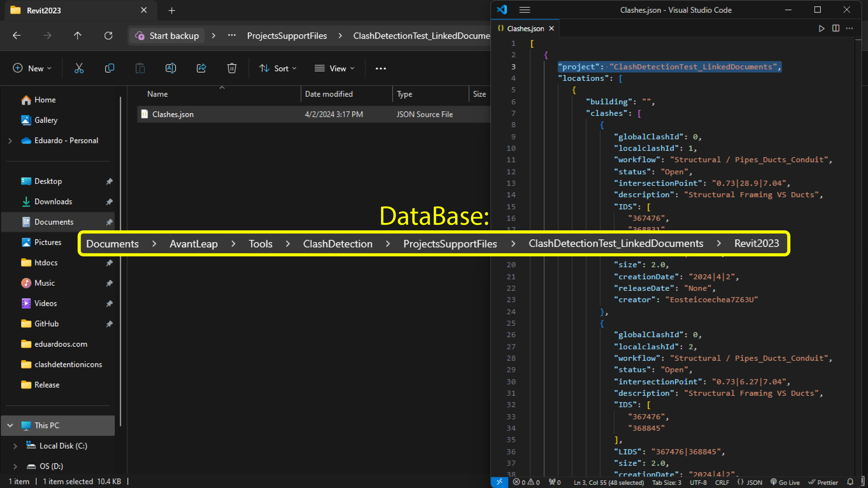Refresh the Explorer folder view
This screenshot has width=868, height=488.
(x=108, y=36)
